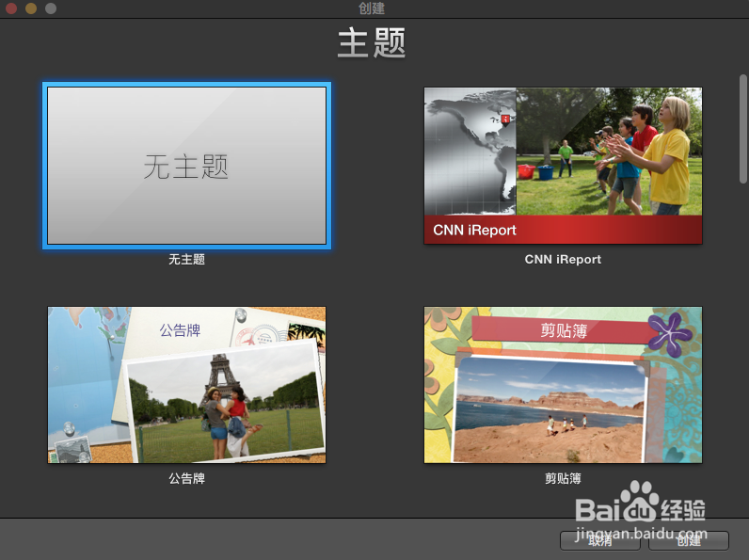This screenshot has height=560, width=749.
Task: Click the CNN iReport label text
Action: (x=563, y=260)
